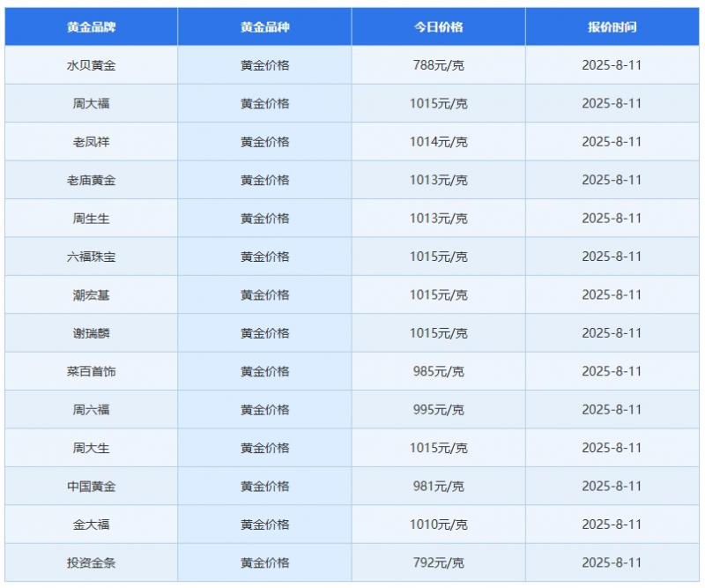Click 2025-8-11 date in 投资金条 row
This screenshot has width=705, height=588.
(x=612, y=562)
